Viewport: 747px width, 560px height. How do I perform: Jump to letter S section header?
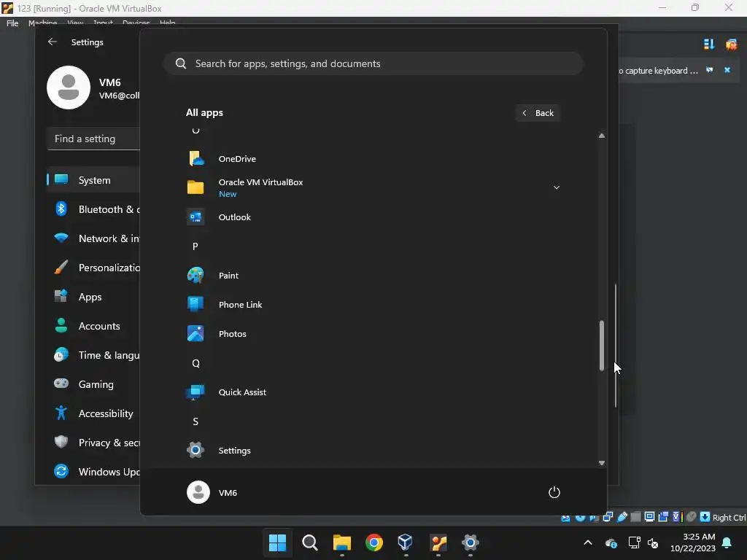(196, 421)
